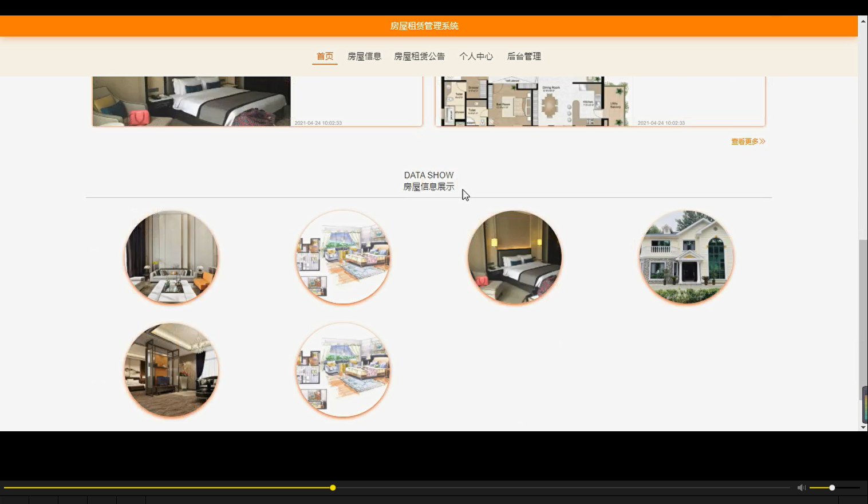Adjust the volume slider knob
Image resolution: width=868 pixels, height=504 pixels.
[831, 487]
